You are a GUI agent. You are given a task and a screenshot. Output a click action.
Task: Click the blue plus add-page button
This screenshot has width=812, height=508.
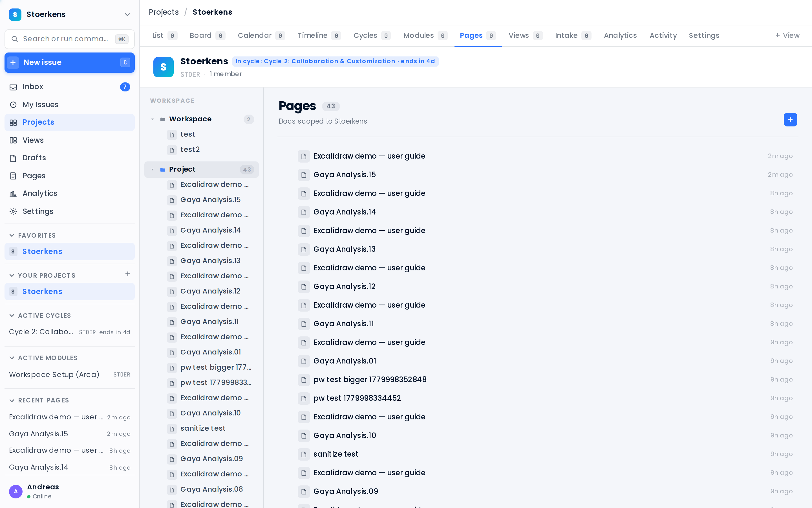coord(790,120)
